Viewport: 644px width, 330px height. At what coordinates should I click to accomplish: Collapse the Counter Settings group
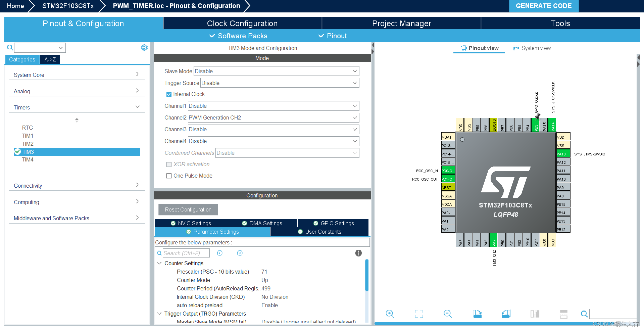click(159, 263)
